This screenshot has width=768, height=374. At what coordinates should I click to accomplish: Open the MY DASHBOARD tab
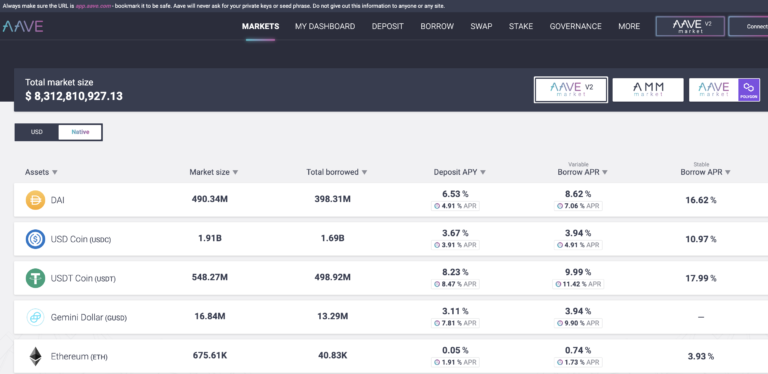pyautogui.click(x=325, y=26)
